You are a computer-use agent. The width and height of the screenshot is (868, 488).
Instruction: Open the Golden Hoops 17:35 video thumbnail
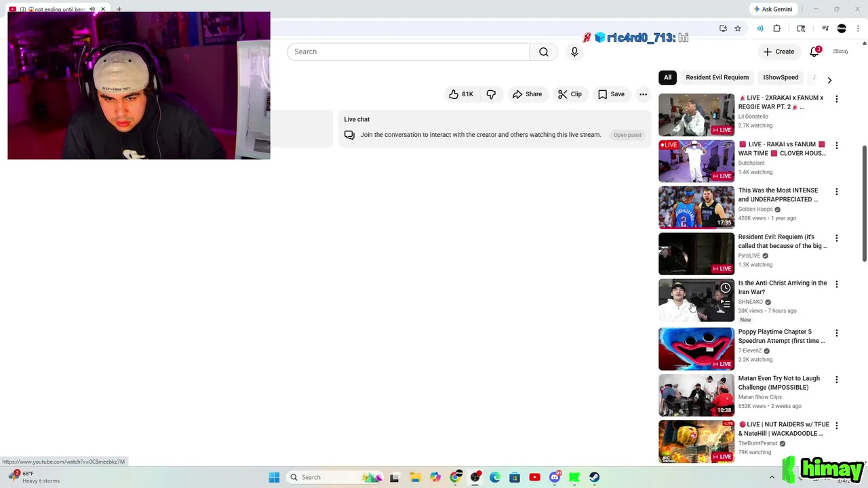pyautogui.click(x=696, y=207)
